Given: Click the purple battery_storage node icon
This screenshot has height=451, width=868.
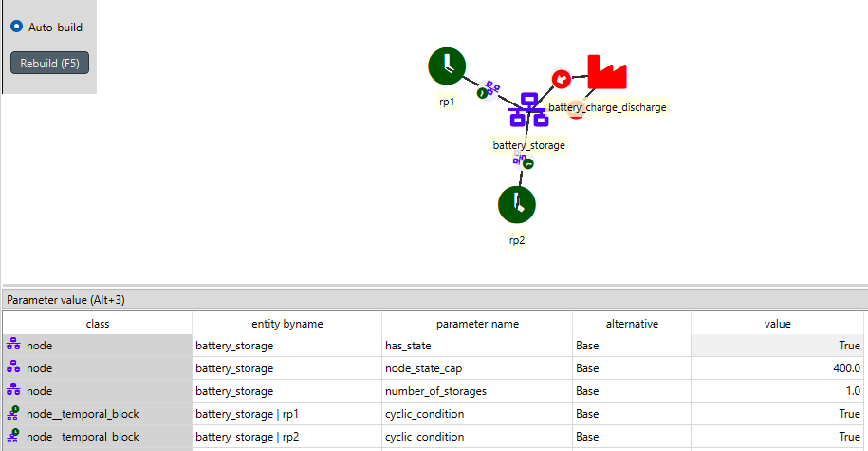Looking at the screenshot, I should 527,111.
